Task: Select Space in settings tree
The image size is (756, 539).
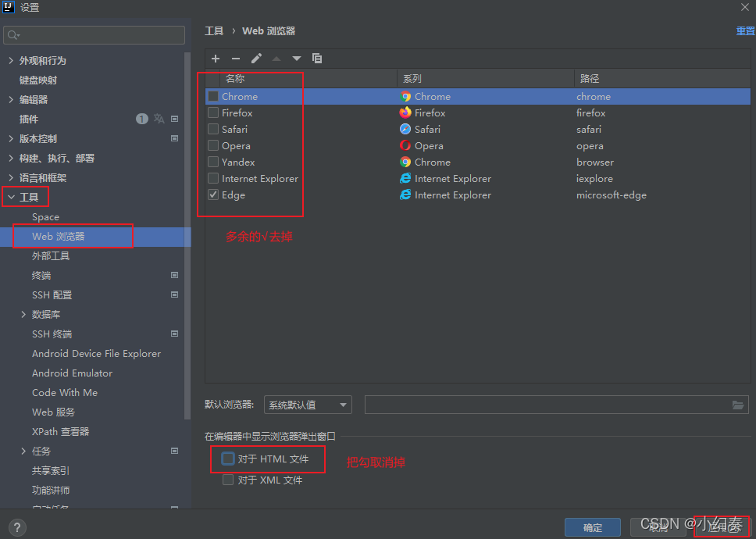Action: click(46, 217)
